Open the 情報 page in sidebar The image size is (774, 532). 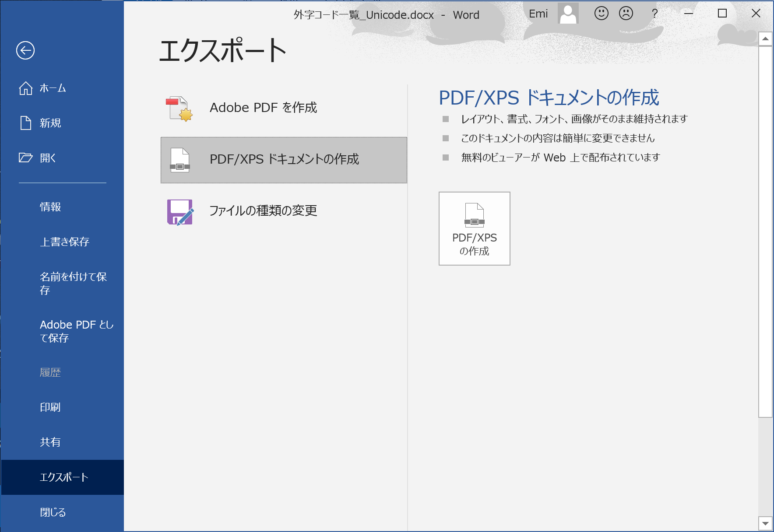[50, 207]
